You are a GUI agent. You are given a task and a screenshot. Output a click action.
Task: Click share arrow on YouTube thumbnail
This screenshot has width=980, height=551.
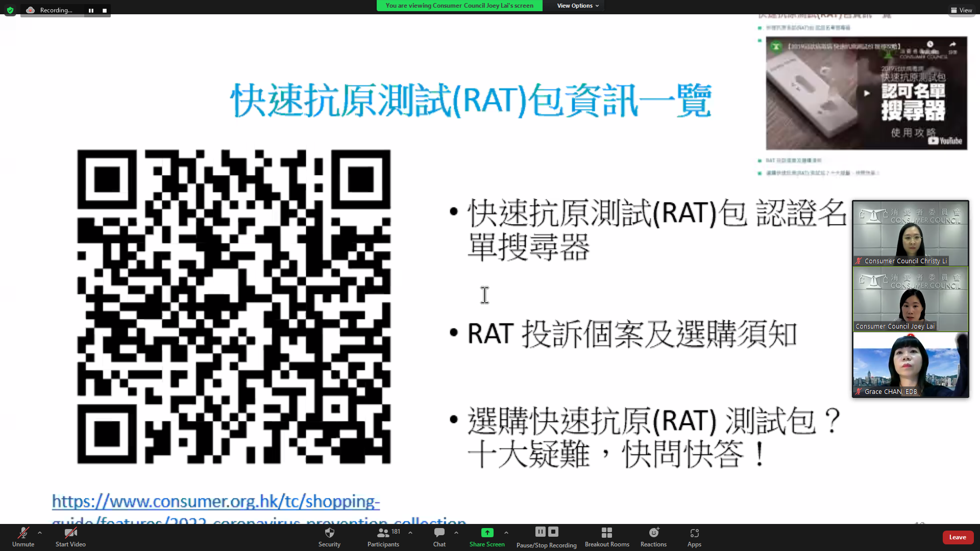[952, 45]
